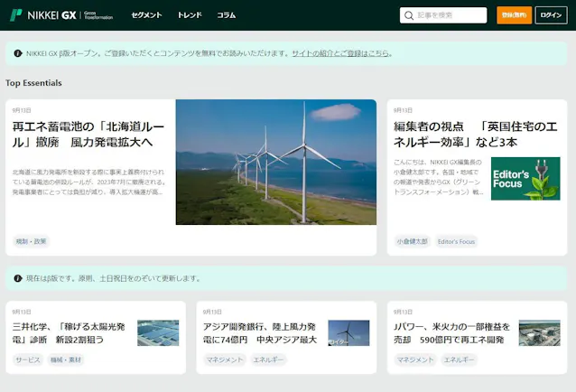
Task: Open the 再エネ蓄電池の「北海道ルール」撤廃 headline
Action: click(x=88, y=134)
